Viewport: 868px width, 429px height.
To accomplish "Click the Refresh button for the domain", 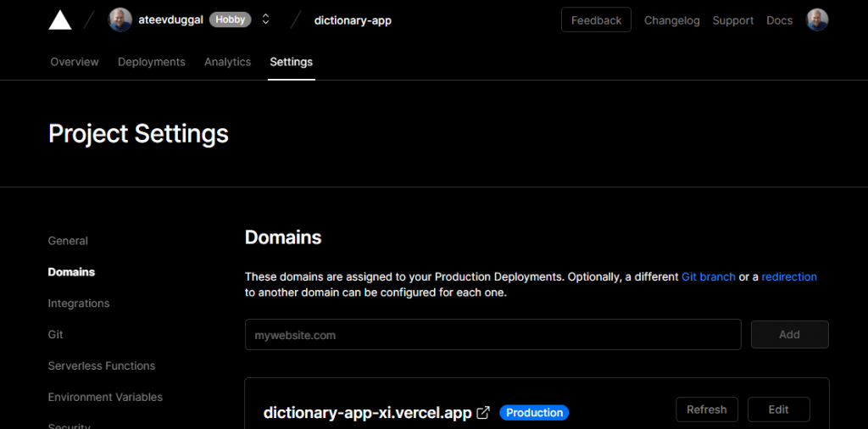I will (707, 409).
